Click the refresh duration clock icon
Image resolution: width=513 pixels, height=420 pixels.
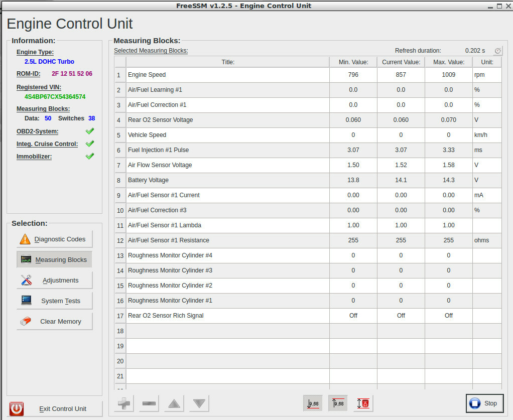[x=497, y=51]
